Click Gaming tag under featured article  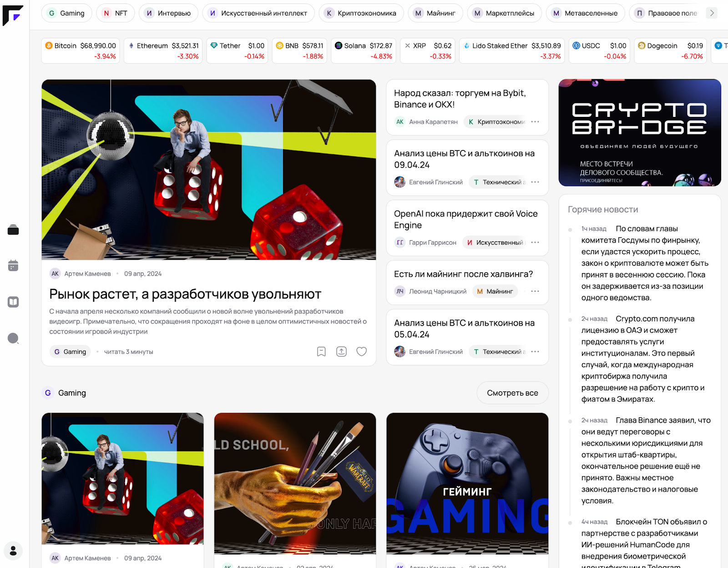pyautogui.click(x=70, y=352)
